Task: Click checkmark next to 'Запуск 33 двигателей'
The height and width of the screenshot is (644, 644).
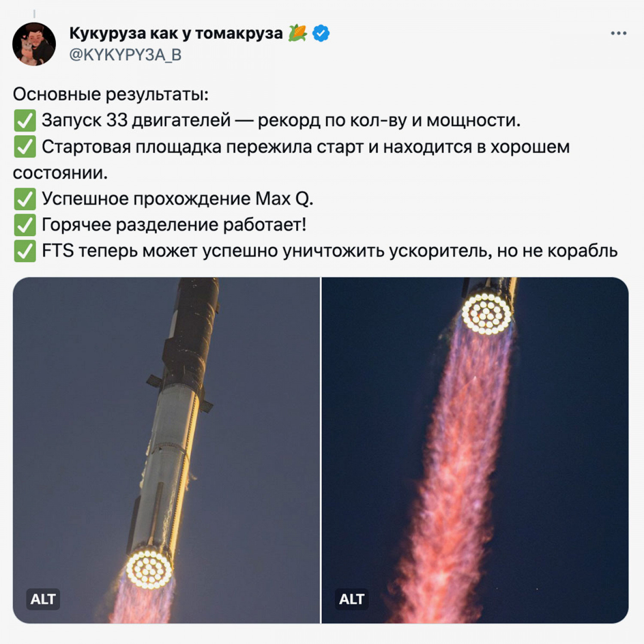Action: [x=25, y=121]
